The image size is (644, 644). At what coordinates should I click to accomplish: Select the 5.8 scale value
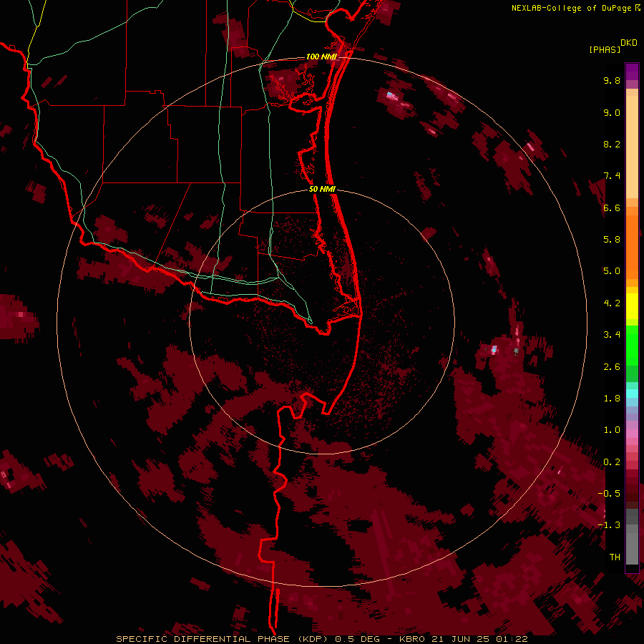tap(612, 240)
